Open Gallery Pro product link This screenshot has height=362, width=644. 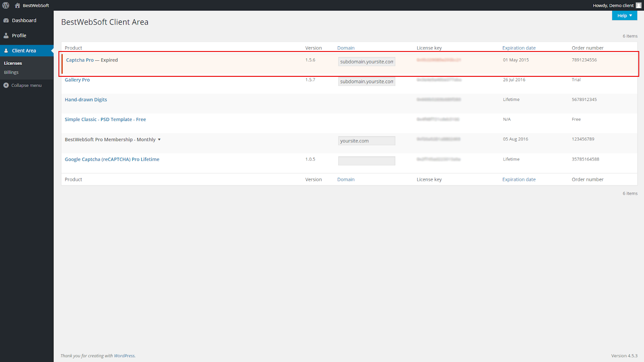(x=77, y=80)
